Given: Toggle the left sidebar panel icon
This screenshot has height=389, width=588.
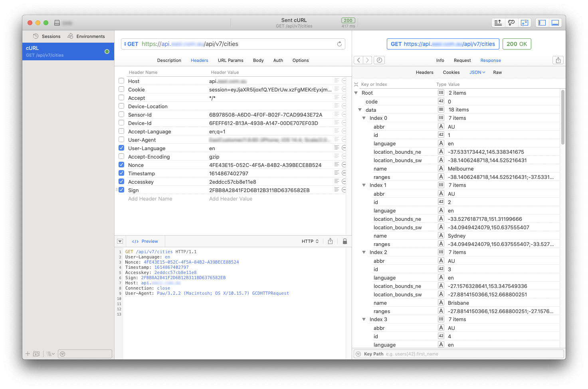Looking at the screenshot, I should 542,23.
